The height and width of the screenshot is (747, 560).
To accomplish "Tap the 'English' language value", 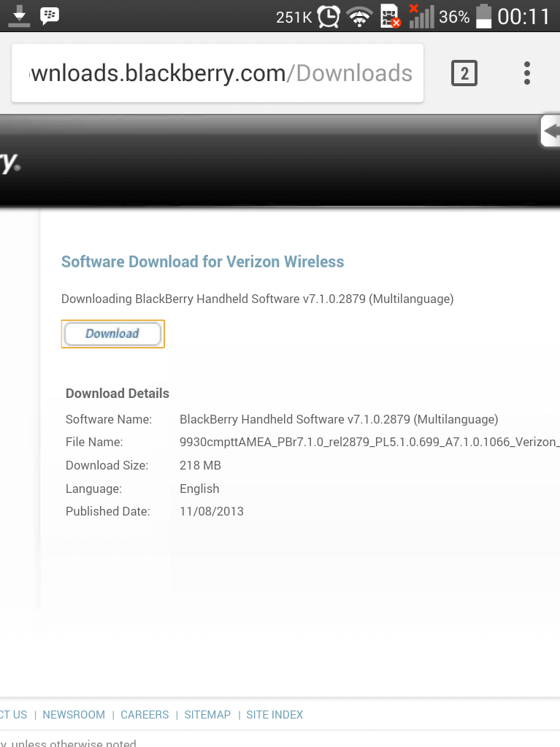I will click(x=199, y=489).
